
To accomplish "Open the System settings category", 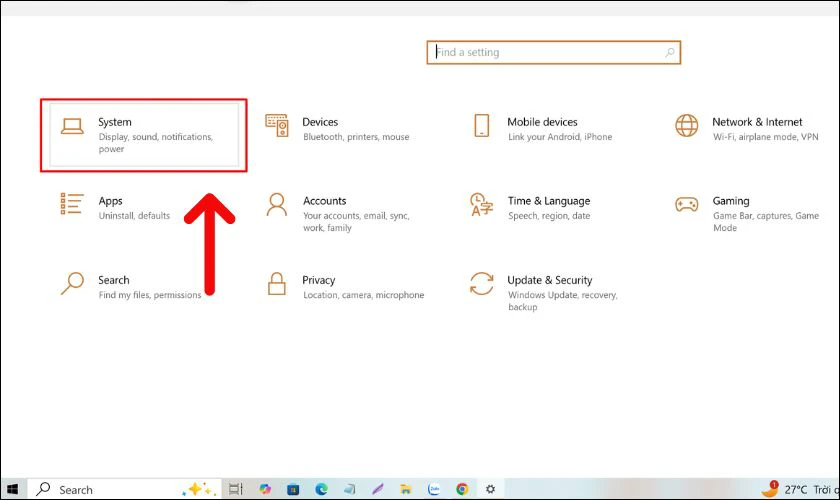I will pyautogui.click(x=144, y=135).
